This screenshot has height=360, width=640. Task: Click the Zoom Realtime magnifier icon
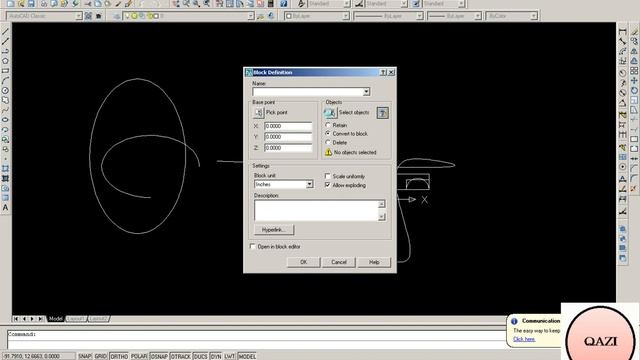tap(186, 4)
